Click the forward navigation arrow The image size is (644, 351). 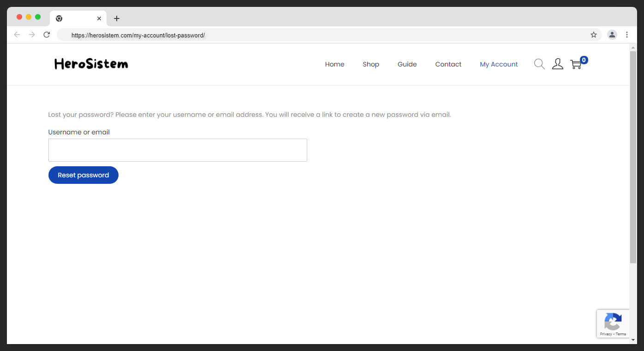[x=32, y=35]
